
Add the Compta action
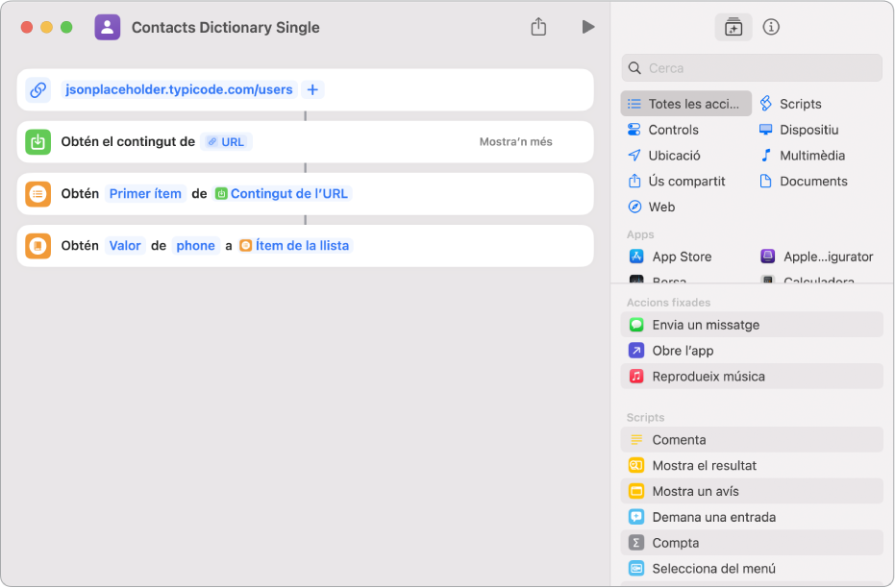[752, 543]
